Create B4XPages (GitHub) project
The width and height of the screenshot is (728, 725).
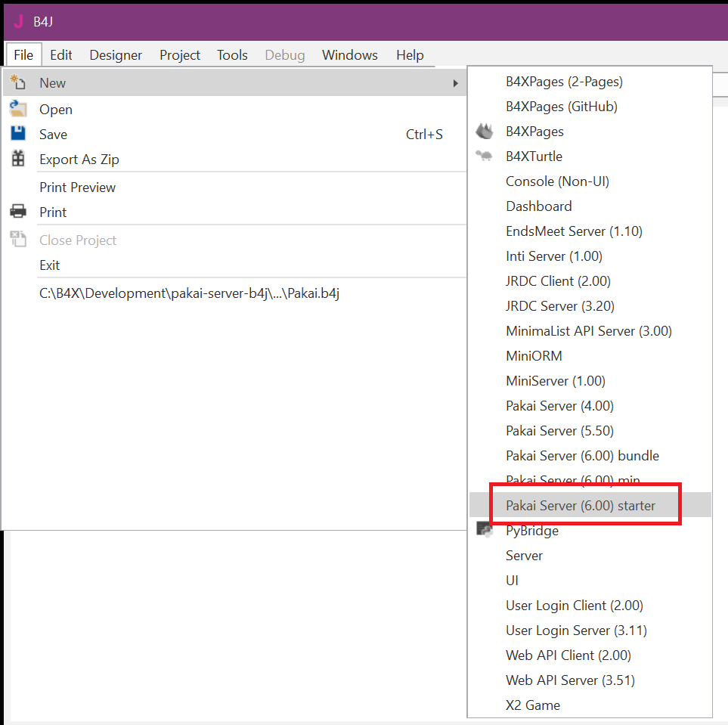(590, 107)
